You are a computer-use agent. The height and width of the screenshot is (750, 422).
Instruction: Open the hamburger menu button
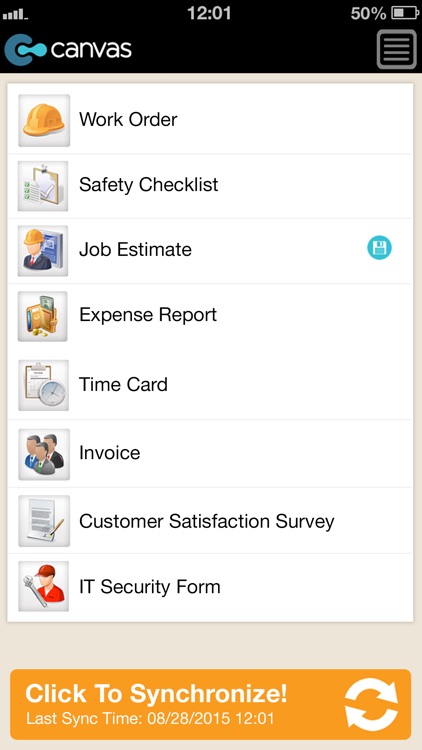397,49
